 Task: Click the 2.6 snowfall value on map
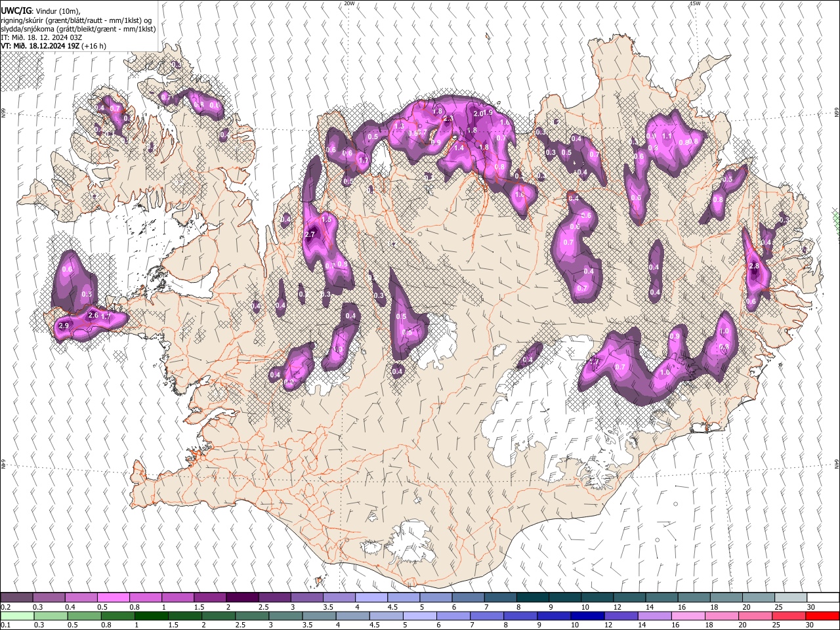coord(93,316)
